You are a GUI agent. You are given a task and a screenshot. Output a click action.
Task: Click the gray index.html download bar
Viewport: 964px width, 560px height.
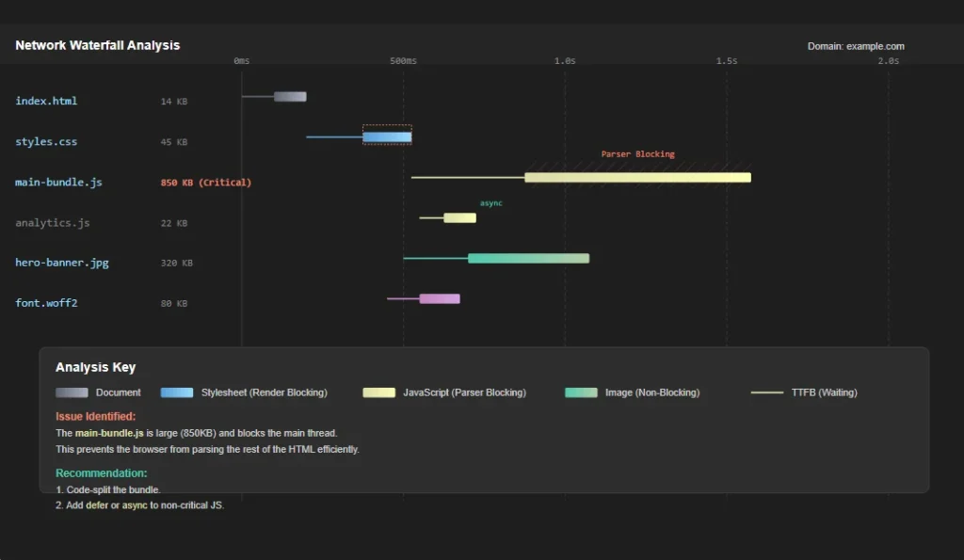coord(290,97)
